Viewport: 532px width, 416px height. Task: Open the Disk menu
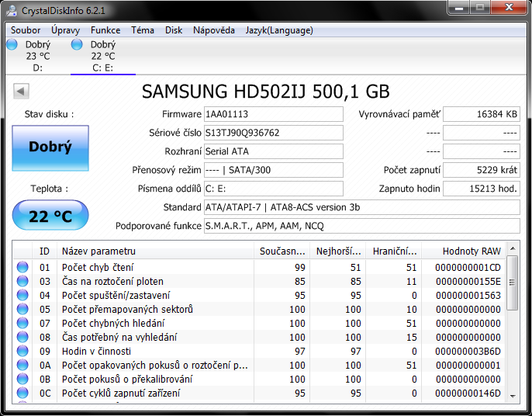pyautogui.click(x=174, y=30)
